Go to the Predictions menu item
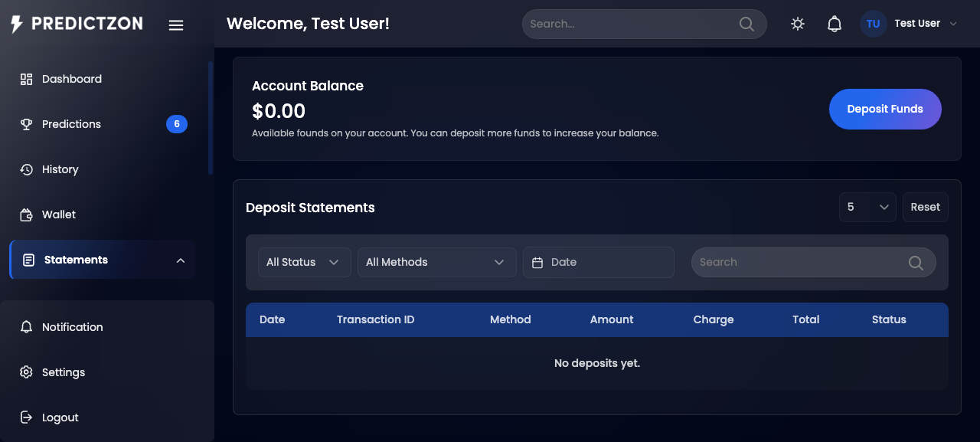Screen dimensions: 980x442 [x=103, y=124]
